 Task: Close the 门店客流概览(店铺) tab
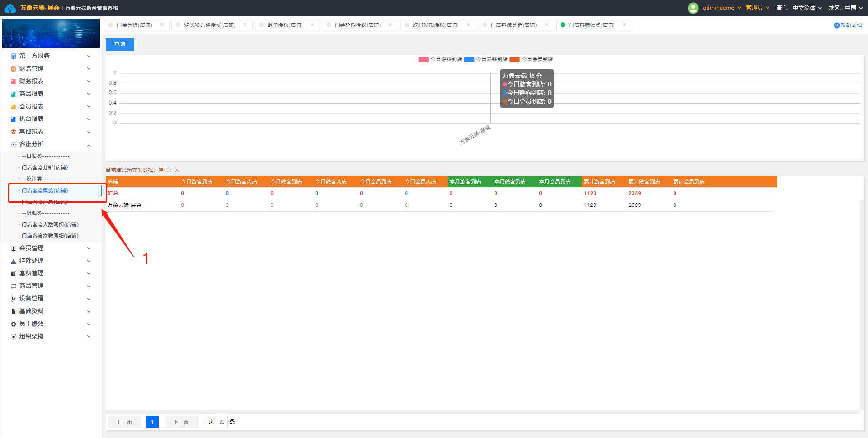click(x=624, y=25)
